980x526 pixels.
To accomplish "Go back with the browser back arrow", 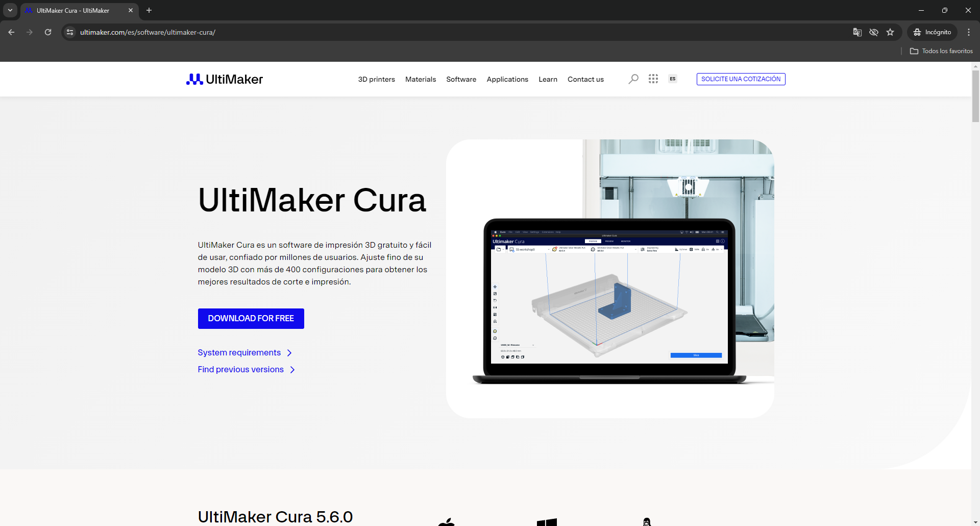I will tap(11, 32).
